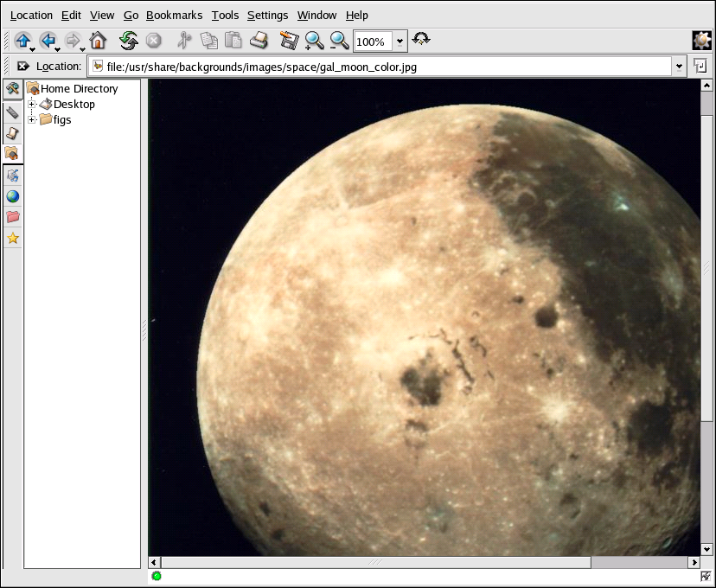Screen dimensions: 716x588
Task: Toggle the link view checkbox in status bar
Action: pos(706,576)
